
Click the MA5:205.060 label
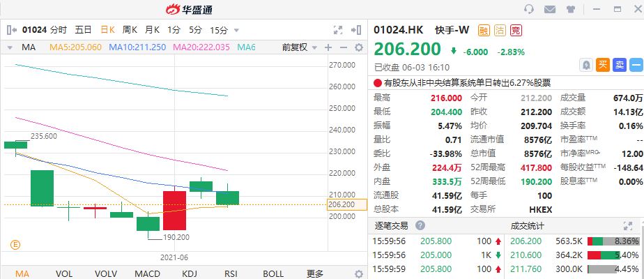[x=75, y=47]
